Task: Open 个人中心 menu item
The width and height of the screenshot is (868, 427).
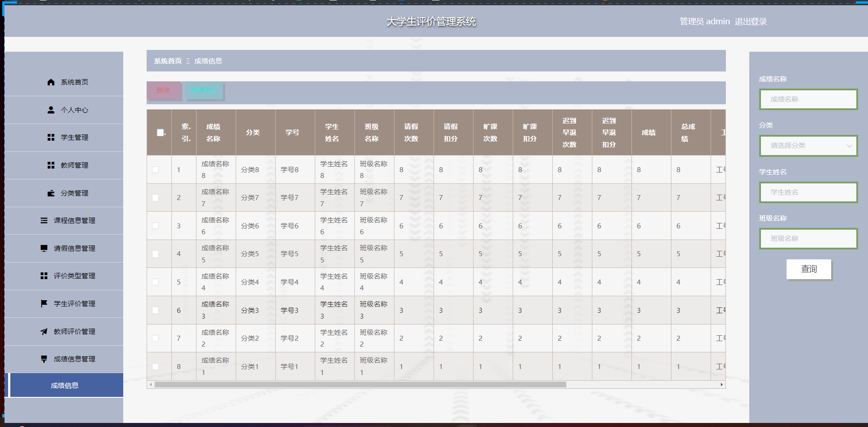Action: [x=64, y=110]
